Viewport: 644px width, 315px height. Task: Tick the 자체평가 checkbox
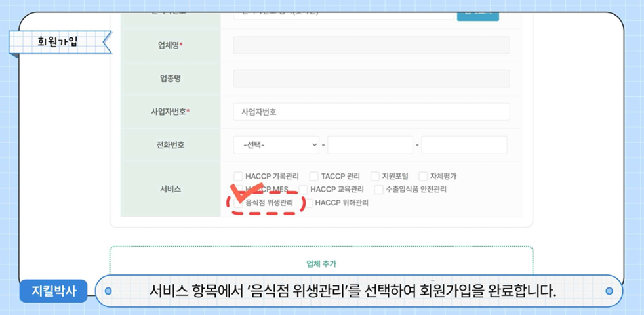[x=423, y=177]
